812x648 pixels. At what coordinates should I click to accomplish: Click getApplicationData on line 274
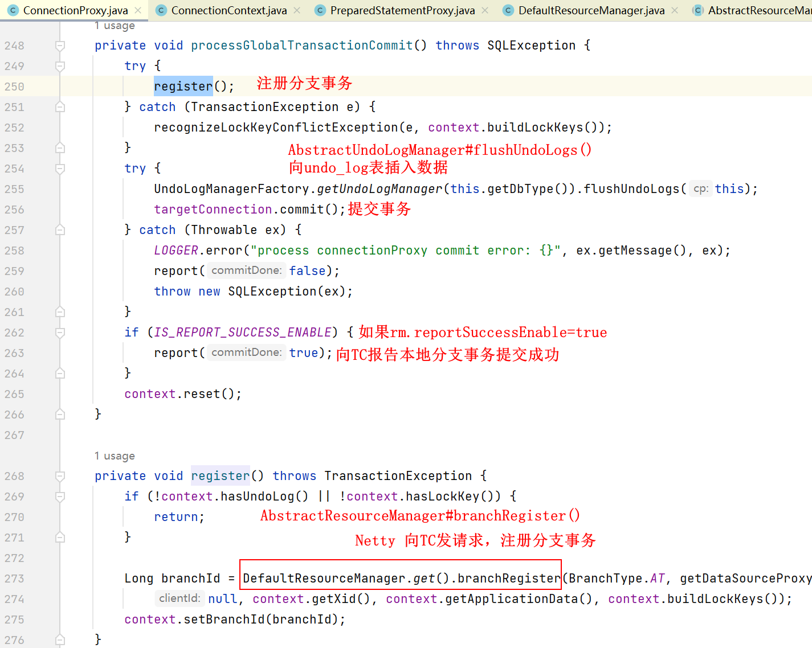[512, 599]
